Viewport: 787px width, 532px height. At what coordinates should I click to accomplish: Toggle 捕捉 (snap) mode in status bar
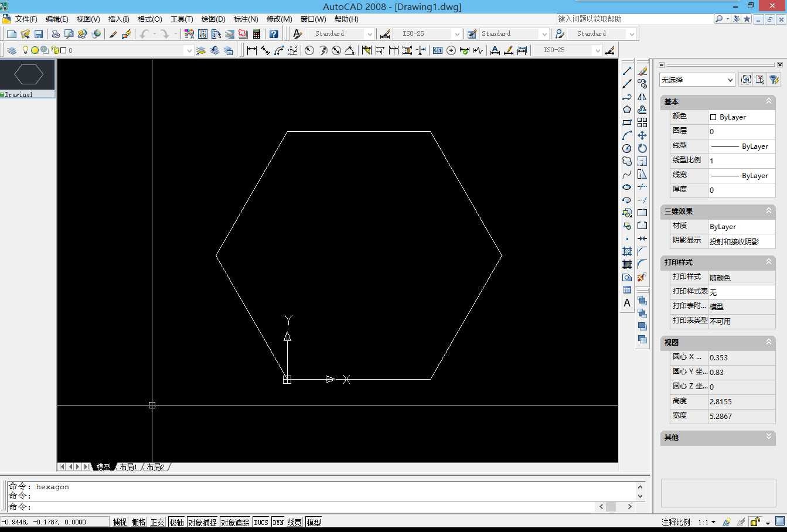(120, 522)
